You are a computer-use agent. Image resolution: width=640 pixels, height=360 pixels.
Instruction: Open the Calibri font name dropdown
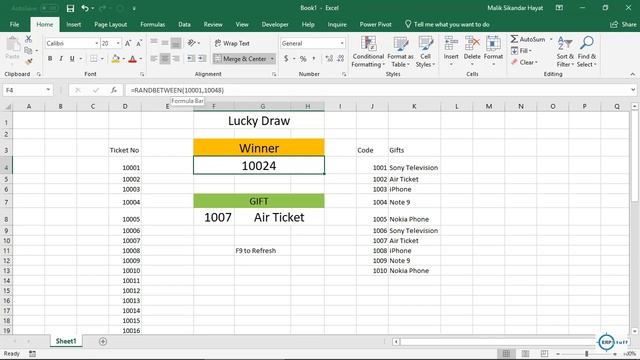coord(96,43)
